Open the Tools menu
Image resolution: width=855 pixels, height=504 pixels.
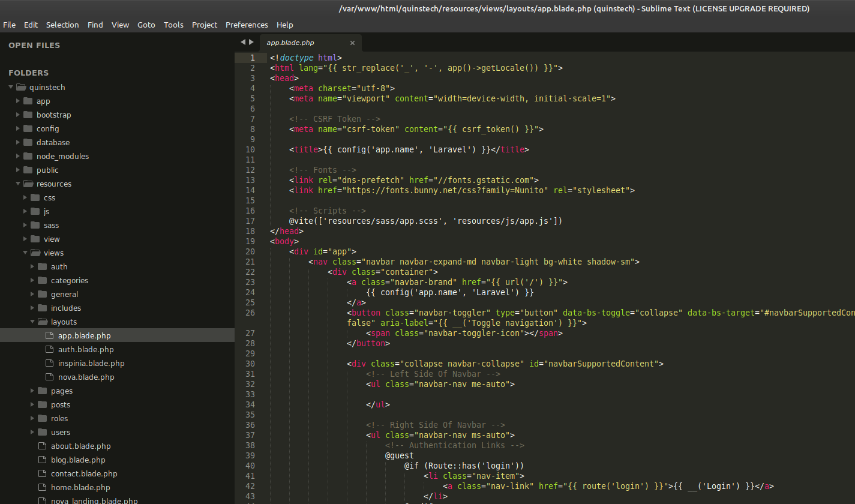[x=173, y=25]
